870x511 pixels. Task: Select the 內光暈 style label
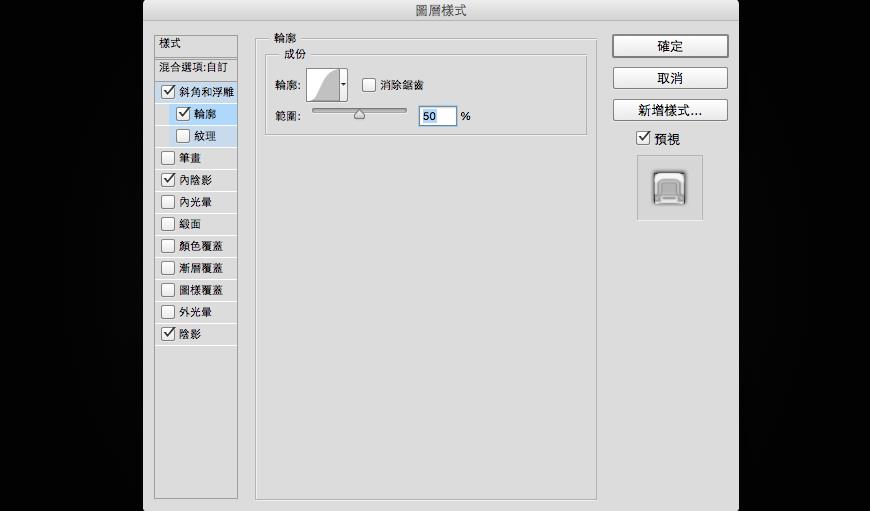[195, 202]
